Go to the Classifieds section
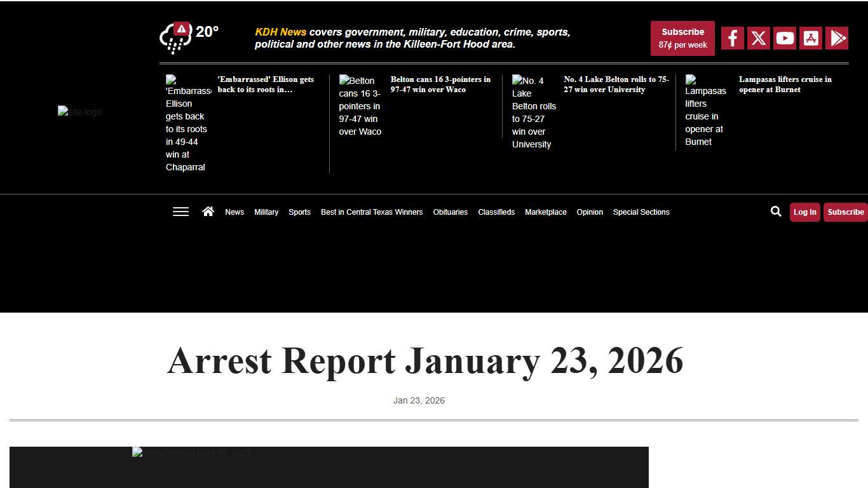This screenshot has height=488, width=868. click(x=496, y=212)
